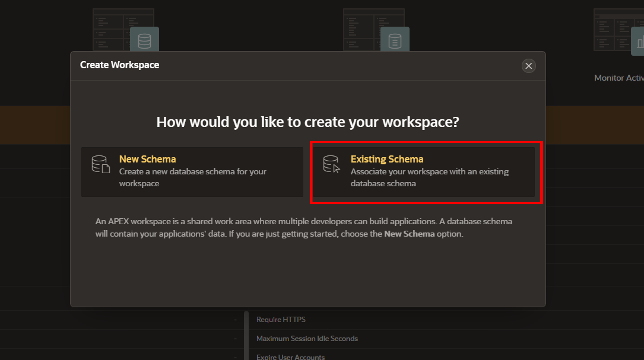The height and width of the screenshot is (360, 644).
Task: Close the Create Workspace dialog
Action: pyautogui.click(x=528, y=66)
